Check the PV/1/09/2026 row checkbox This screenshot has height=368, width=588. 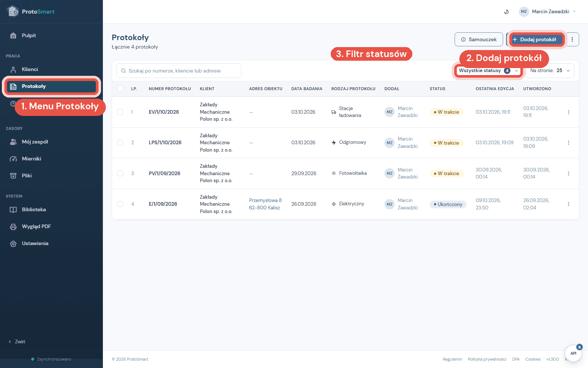click(120, 173)
